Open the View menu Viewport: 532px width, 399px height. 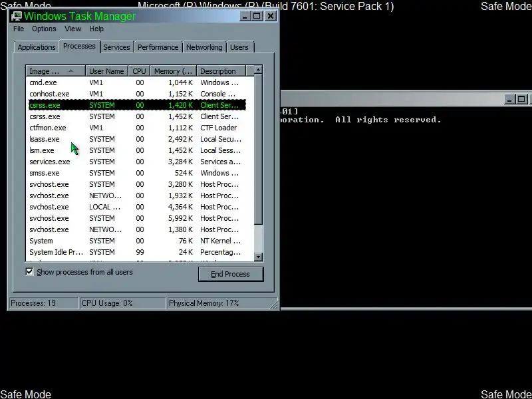(x=73, y=29)
